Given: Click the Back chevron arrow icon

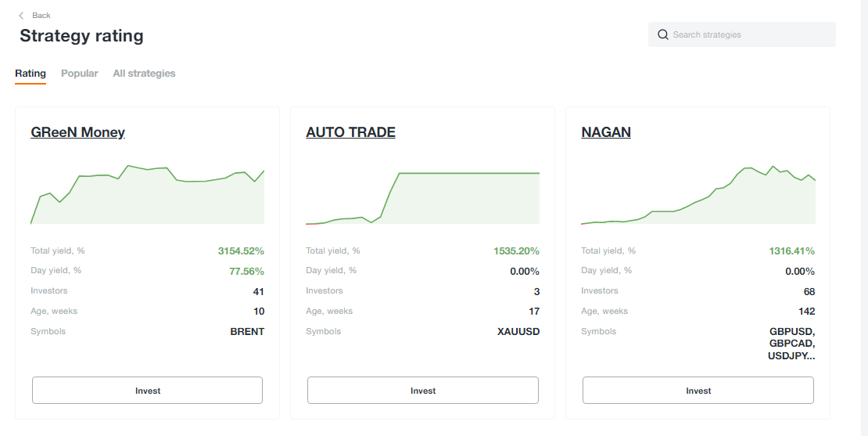Looking at the screenshot, I should pyautogui.click(x=21, y=16).
